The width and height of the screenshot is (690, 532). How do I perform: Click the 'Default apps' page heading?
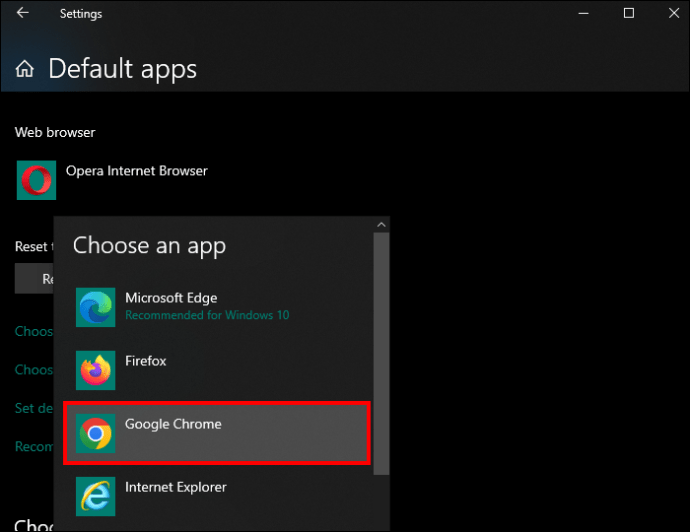(x=122, y=69)
